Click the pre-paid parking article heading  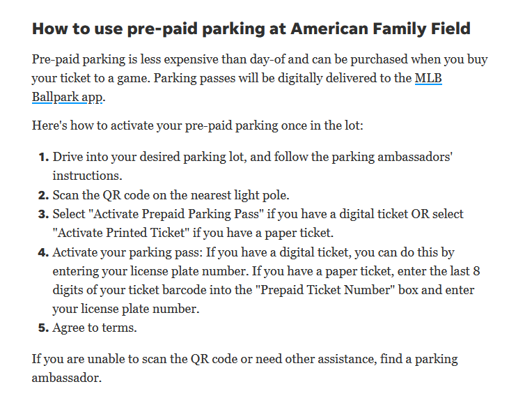click(251, 29)
